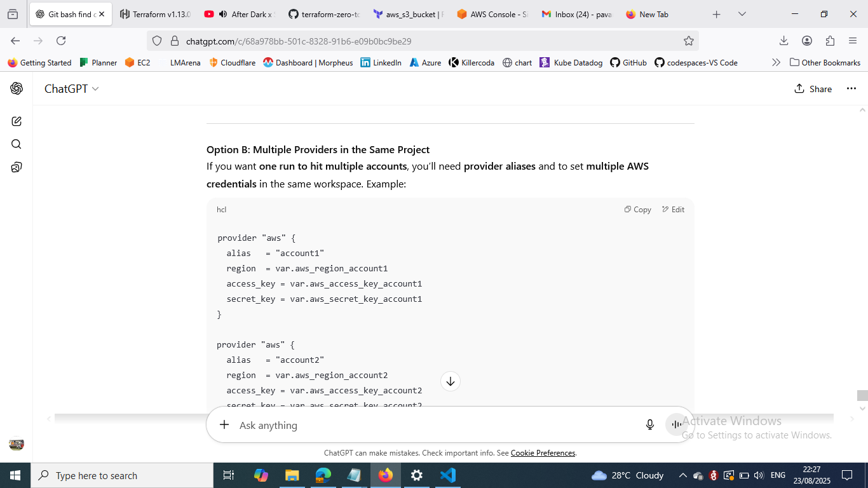Image resolution: width=868 pixels, height=488 pixels.
Task: Copy the hcl code block
Action: point(637,209)
